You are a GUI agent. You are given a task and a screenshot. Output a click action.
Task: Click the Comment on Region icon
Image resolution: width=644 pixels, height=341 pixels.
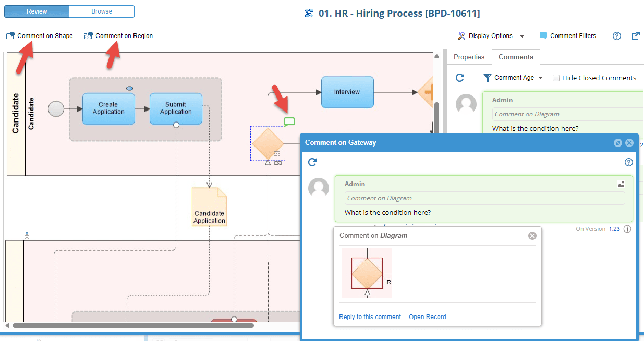click(89, 36)
